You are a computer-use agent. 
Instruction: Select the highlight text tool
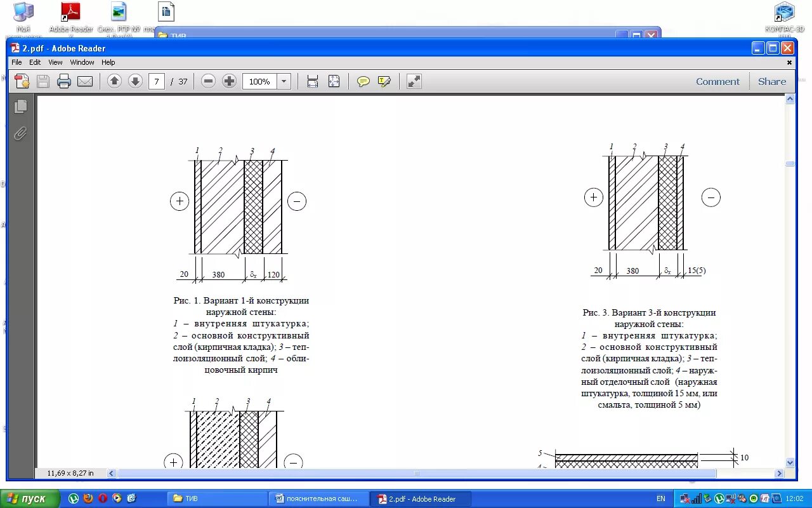pyautogui.click(x=384, y=81)
